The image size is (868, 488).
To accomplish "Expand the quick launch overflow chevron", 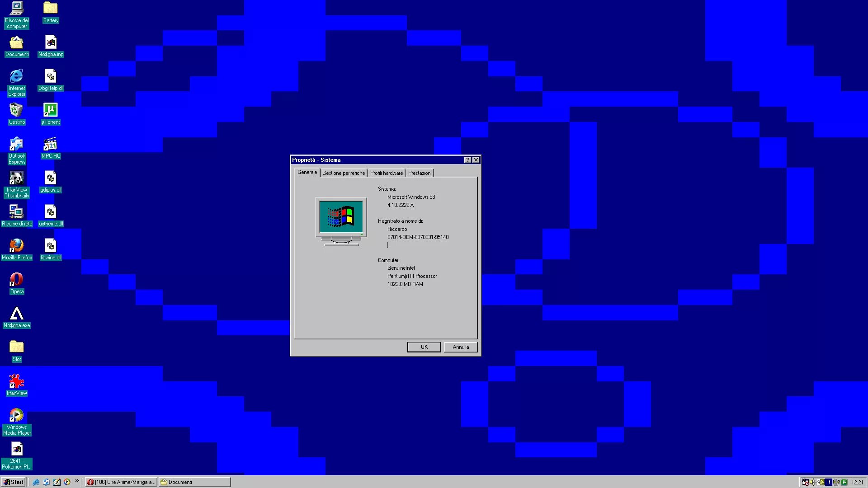I will 77,481.
